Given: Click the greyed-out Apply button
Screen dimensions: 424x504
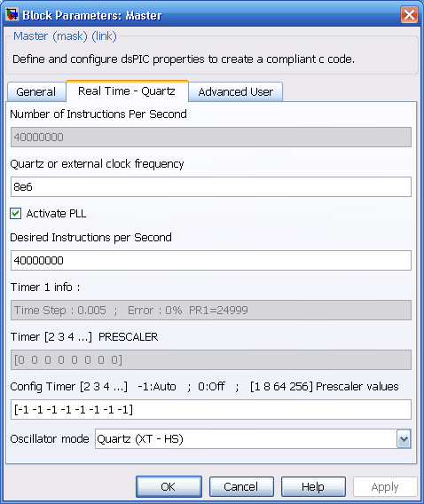Looking at the screenshot, I should click(x=385, y=486).
